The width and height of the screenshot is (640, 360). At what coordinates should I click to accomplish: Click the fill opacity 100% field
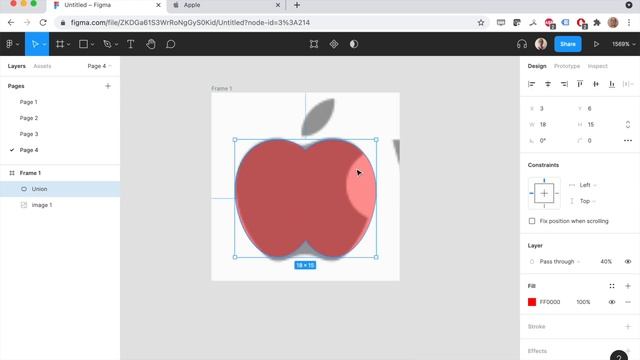[x=583, y=302]
